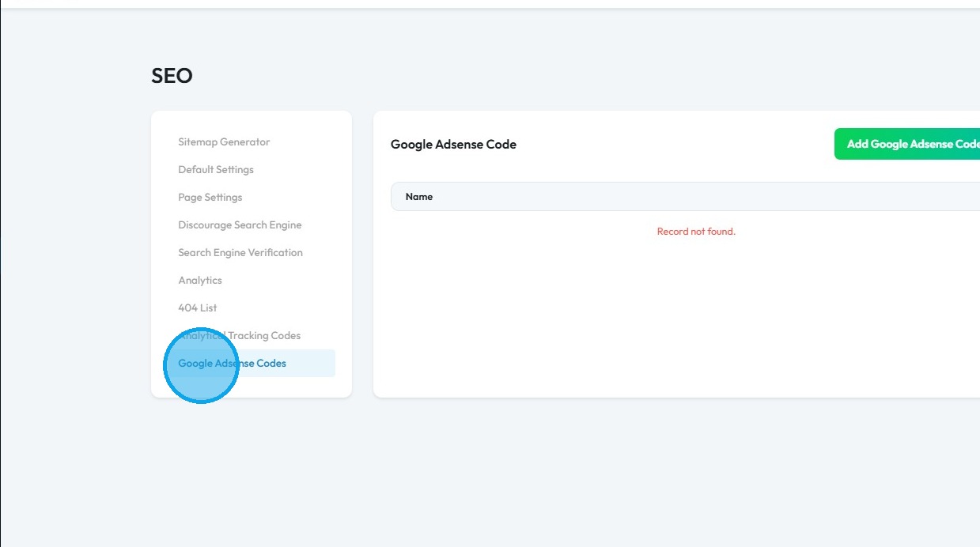This screenshot has height=547, width=980.
Task: Open Discourage Search Engine option
Action: (240, 225)
